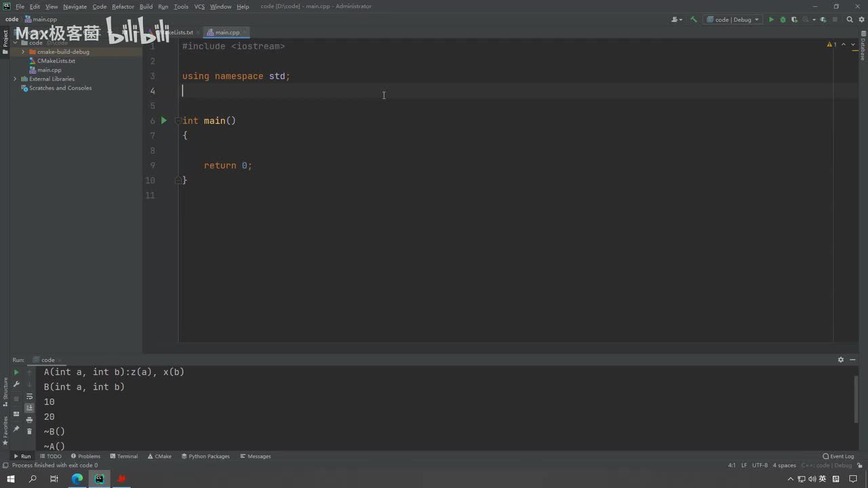Run with coverage from the toolbar

click(794, 20)
